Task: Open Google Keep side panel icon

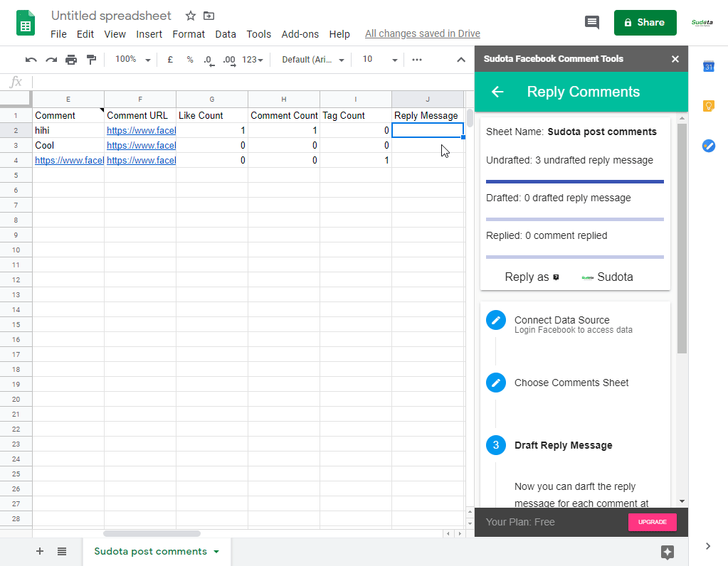Action: point(709,106)
